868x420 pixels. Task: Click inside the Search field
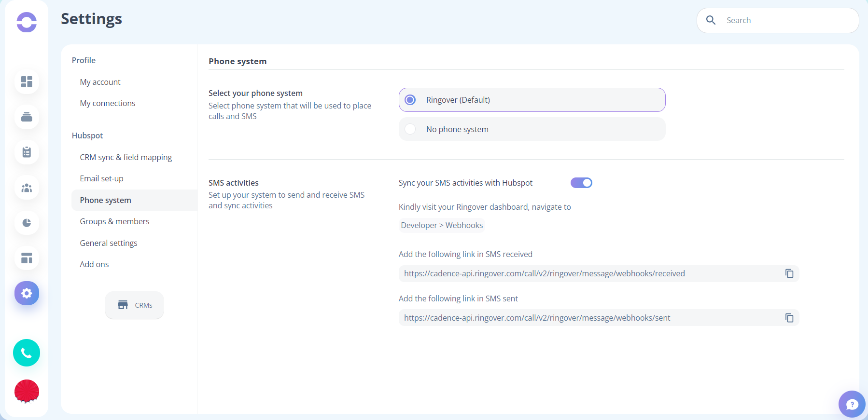pyautogui.click(x=778, y=20)
